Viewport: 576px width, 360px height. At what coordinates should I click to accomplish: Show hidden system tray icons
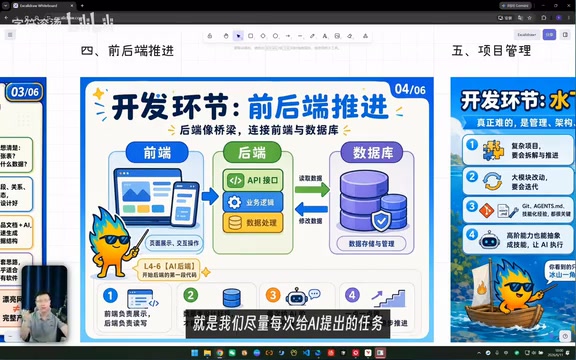pyautogui.click(x=480, y=353)
